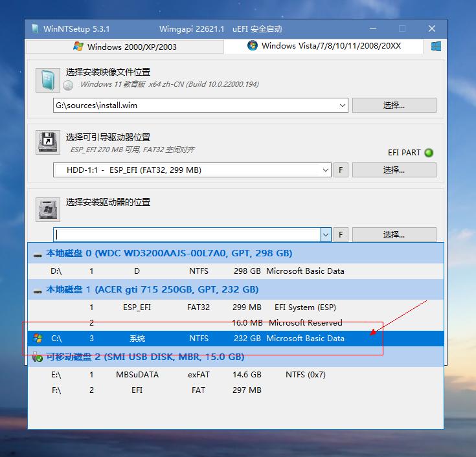Select the D:\ NTFS 298 GB partition
The width and height of the screenshot is (476, 457).
tap(194, 271)
